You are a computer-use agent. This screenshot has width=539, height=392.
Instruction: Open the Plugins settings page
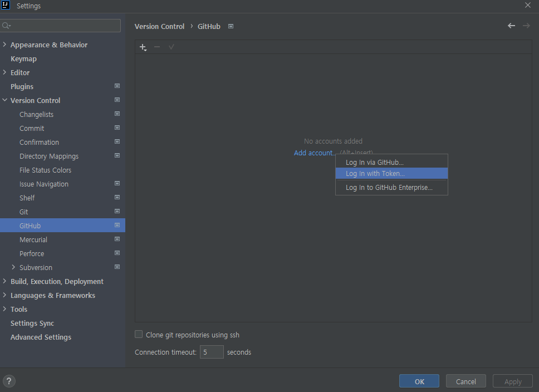tap(22, 87)
